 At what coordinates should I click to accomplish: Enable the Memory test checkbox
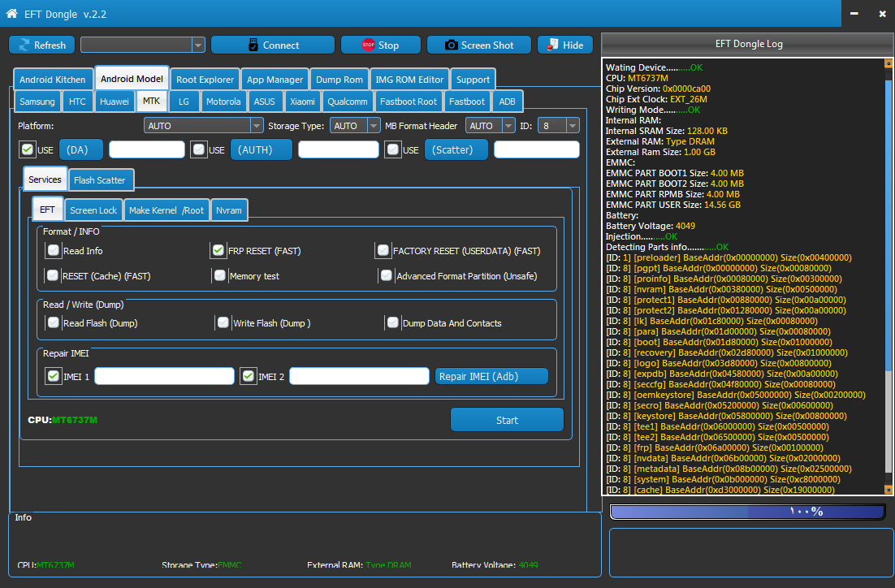220,275
